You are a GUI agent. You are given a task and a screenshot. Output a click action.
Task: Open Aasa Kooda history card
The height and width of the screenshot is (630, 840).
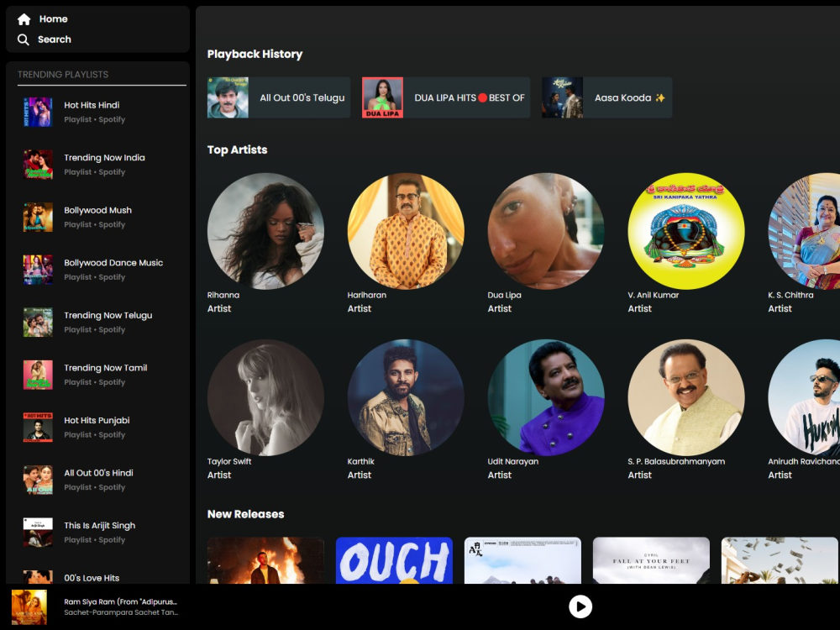tap(607, 97)
